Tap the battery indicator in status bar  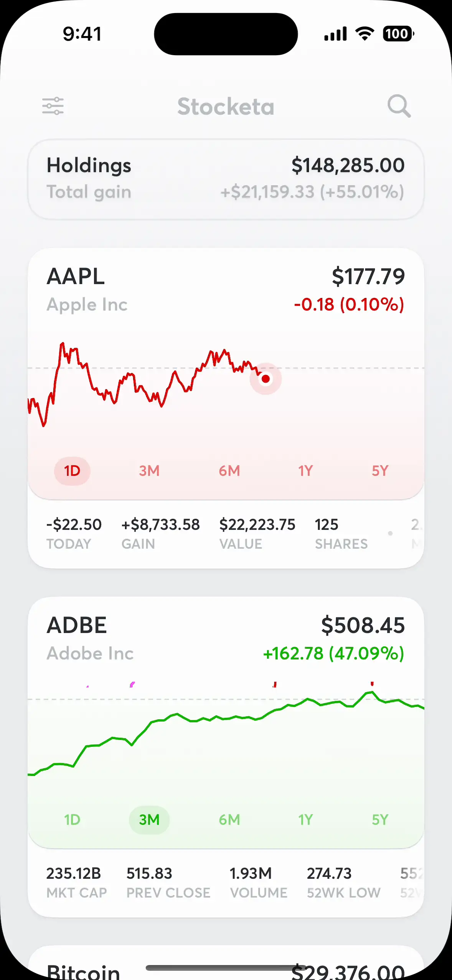(x=398, y=34)
